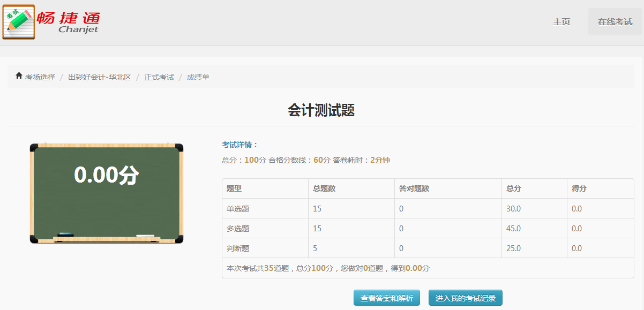Image resolution: width=644 pixels, height=310 pixels.
Task: Go to 考场选择 in the breadcrumb
Action: [40, 77]
